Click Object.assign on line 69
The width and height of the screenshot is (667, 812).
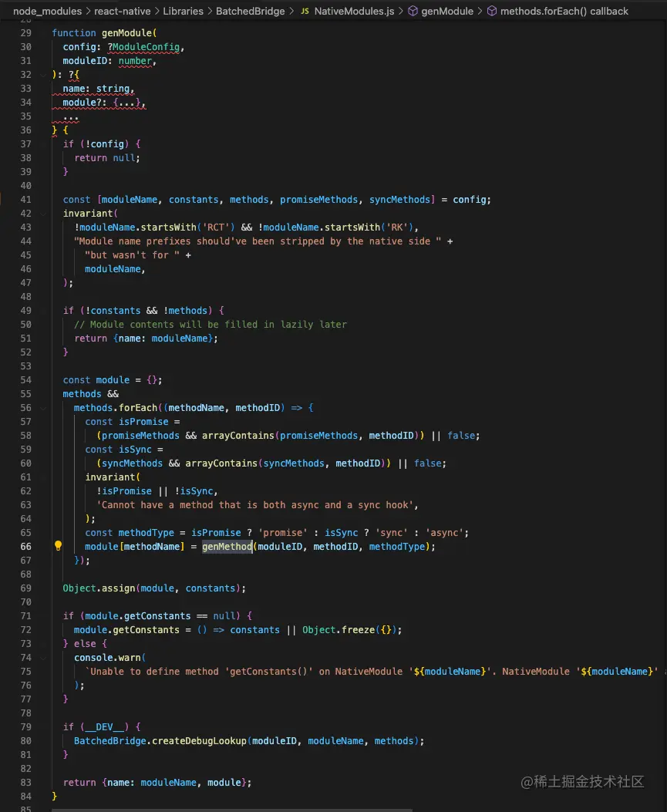tap(99, 588)
